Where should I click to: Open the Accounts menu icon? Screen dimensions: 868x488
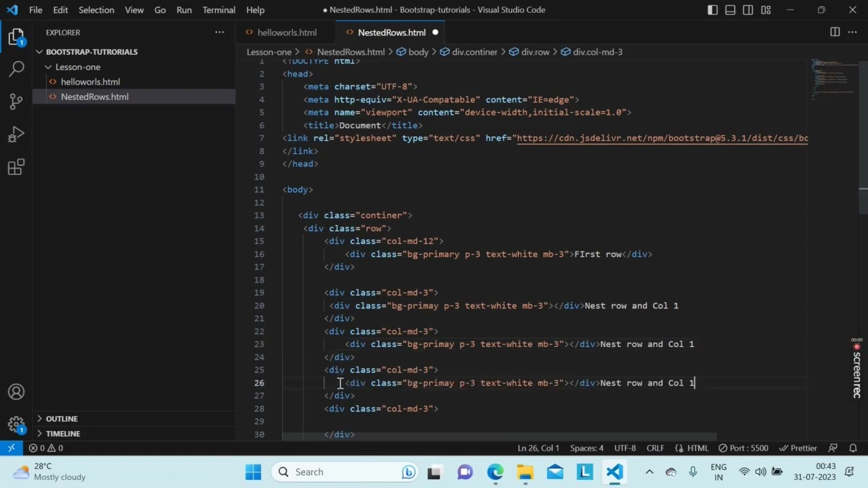[16, 392]
